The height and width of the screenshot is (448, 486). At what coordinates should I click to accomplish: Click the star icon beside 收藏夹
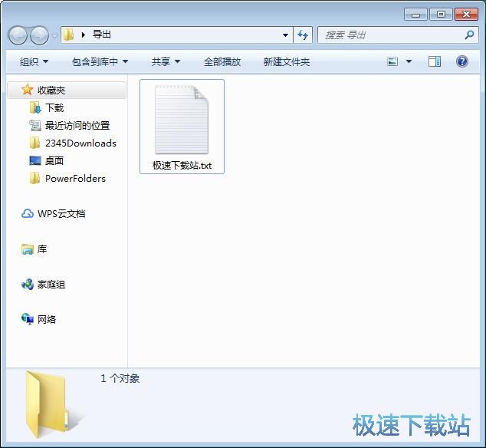click(x=28, y=90)
